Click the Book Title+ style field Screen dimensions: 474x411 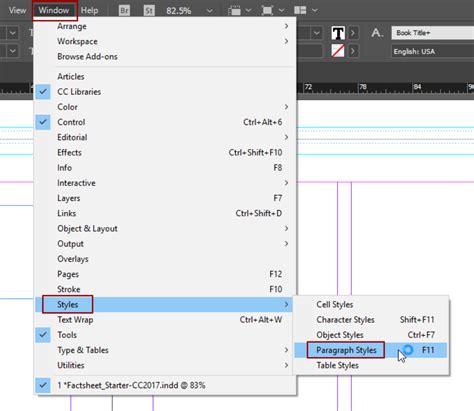click(x=433, y=33)
